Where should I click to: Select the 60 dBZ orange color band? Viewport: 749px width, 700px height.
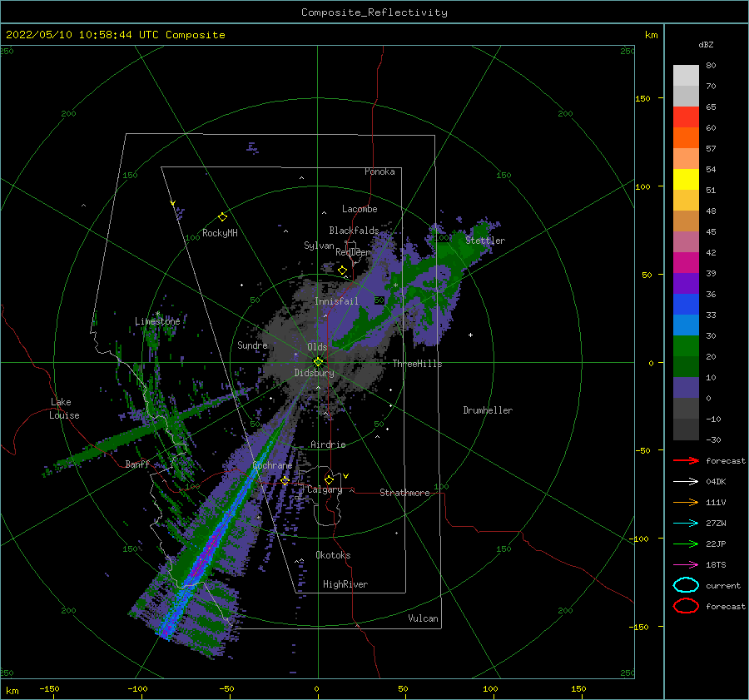click(x=686, y=137)
